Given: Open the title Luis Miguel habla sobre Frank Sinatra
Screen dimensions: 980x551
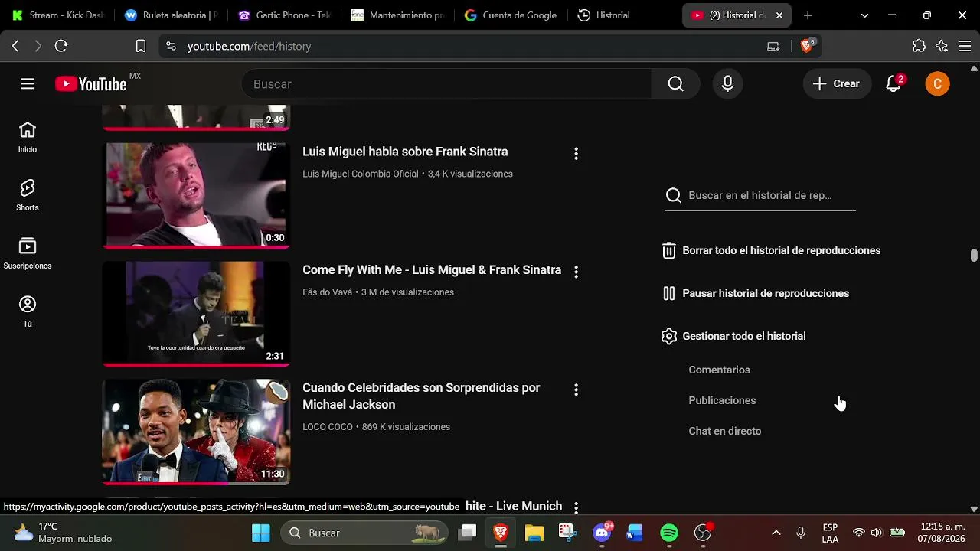Looking at the screenshot, I should click(x=405, y=152).
